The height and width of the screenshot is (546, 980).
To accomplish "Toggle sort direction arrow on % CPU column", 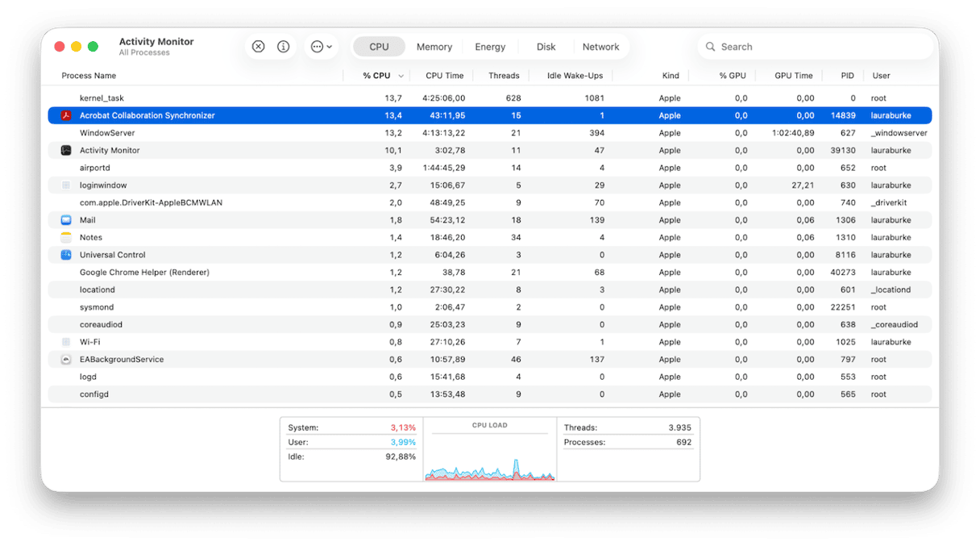I will pyautogui.click(x=401, y=76).
